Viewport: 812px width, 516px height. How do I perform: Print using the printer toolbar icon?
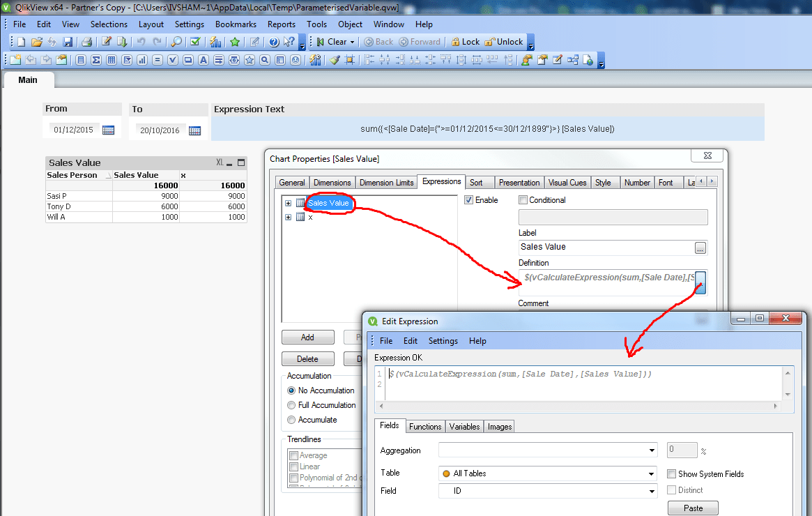click(x=86, y=42)
